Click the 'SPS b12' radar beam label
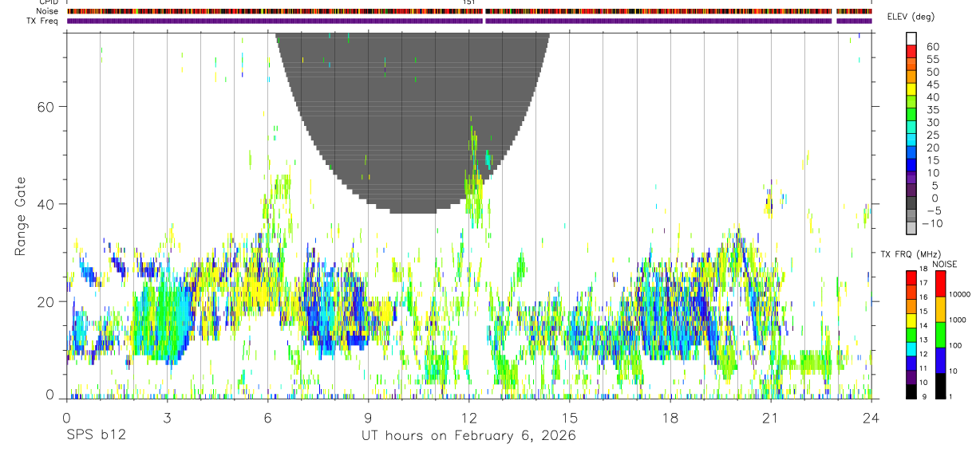The width and height of the screenshot is (980, 452). [95, 436]
